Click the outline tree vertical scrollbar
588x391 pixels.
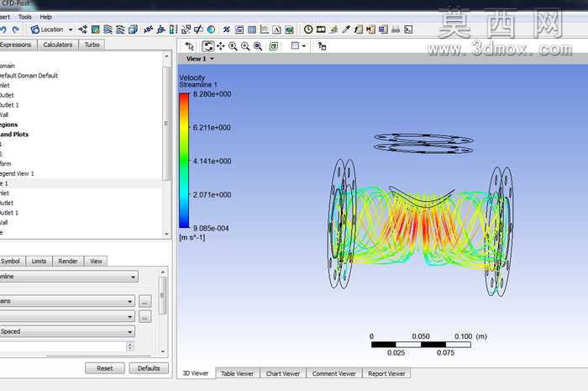pos(166,145)
